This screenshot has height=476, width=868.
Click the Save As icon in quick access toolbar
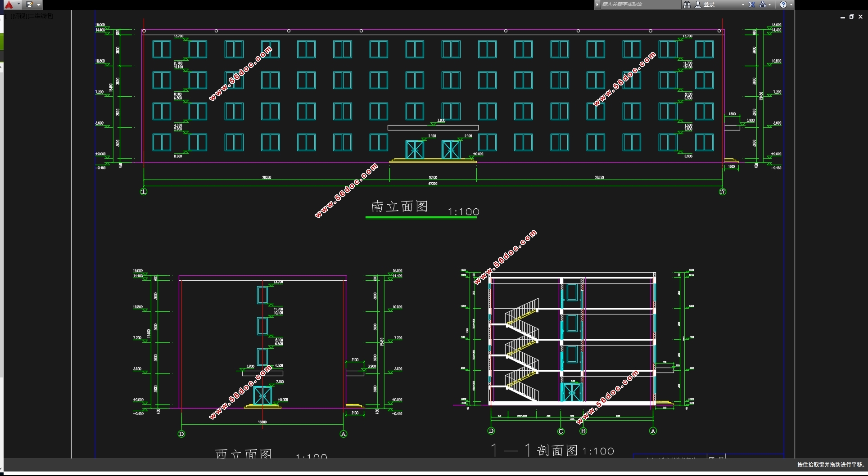point(29,4)
